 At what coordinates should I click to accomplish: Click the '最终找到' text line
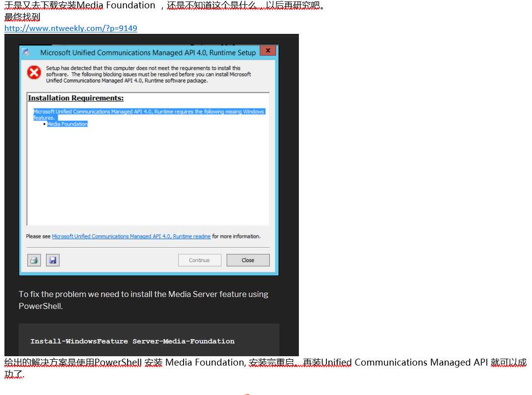pos(23,17)
